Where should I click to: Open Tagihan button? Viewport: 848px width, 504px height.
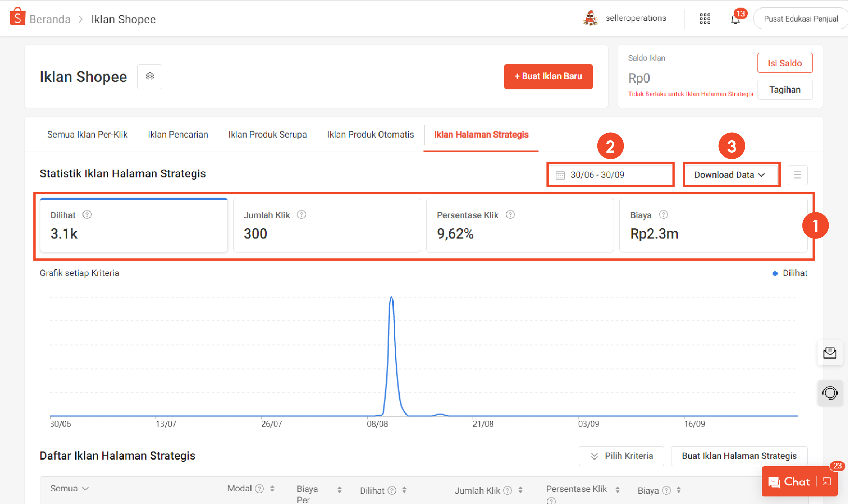pos(785,90)
